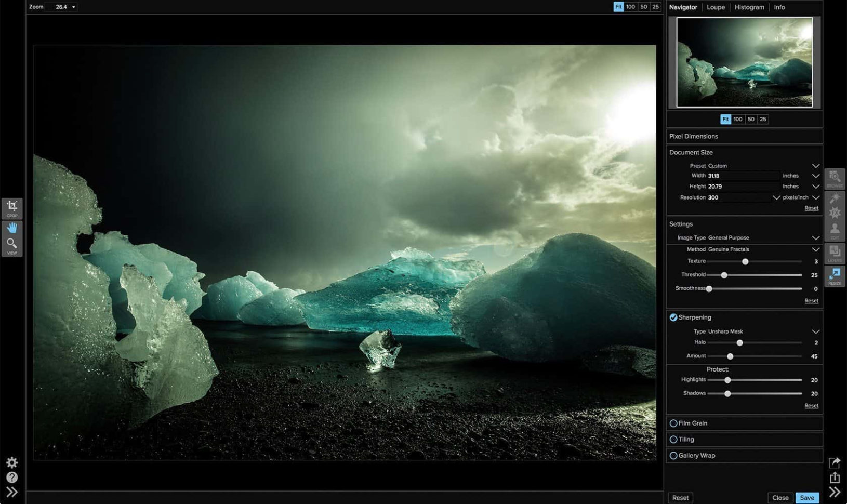This screenshot has height=504, width=847.
Task: Switch to the Histogram tab
Action: click(x=749, y=7)
